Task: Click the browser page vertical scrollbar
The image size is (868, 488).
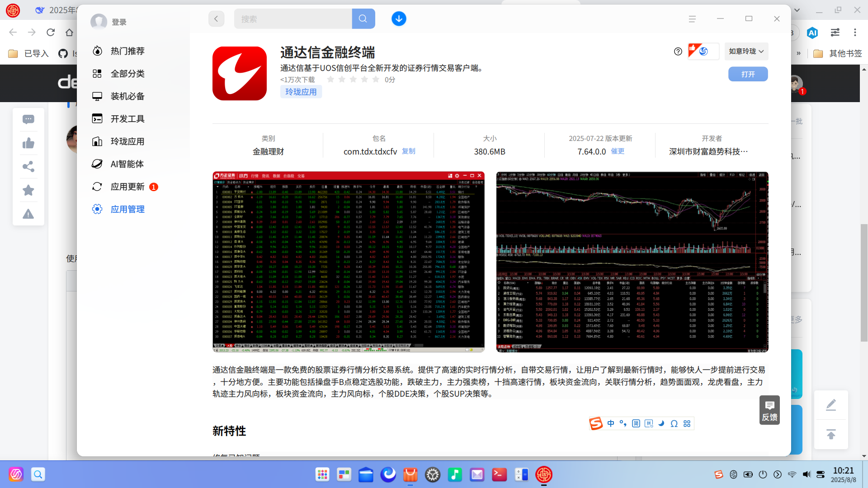Action: click(x=864, y=282)
